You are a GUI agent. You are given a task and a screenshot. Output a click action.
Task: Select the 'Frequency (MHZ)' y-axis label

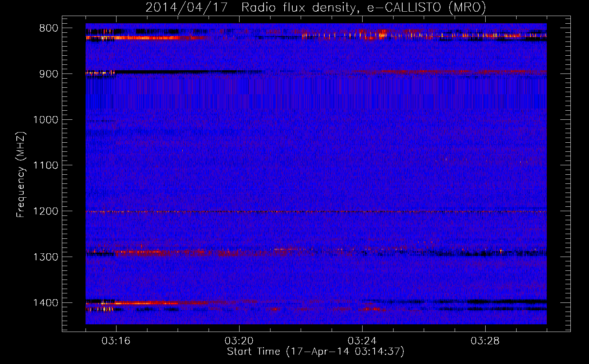20,175
